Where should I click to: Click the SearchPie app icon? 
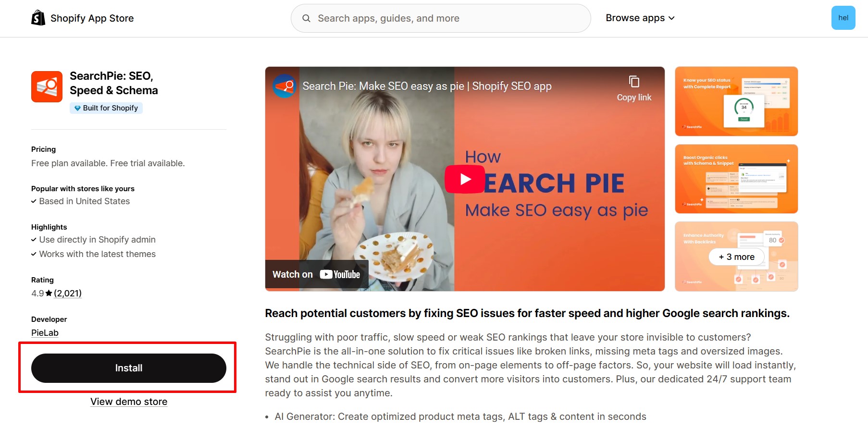click(x=47, y=86)
